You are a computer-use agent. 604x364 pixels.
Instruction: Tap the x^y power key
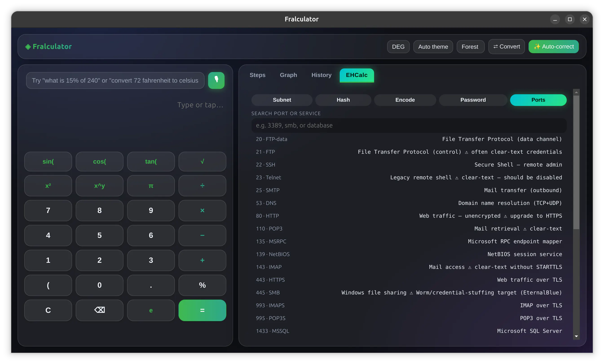click(x=99, y=186)
